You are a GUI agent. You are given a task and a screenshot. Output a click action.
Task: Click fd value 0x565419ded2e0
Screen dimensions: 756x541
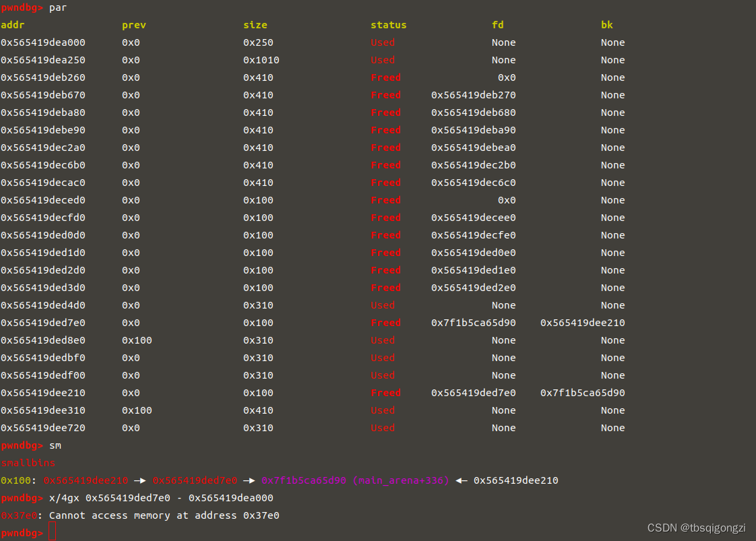click(474, 288)
